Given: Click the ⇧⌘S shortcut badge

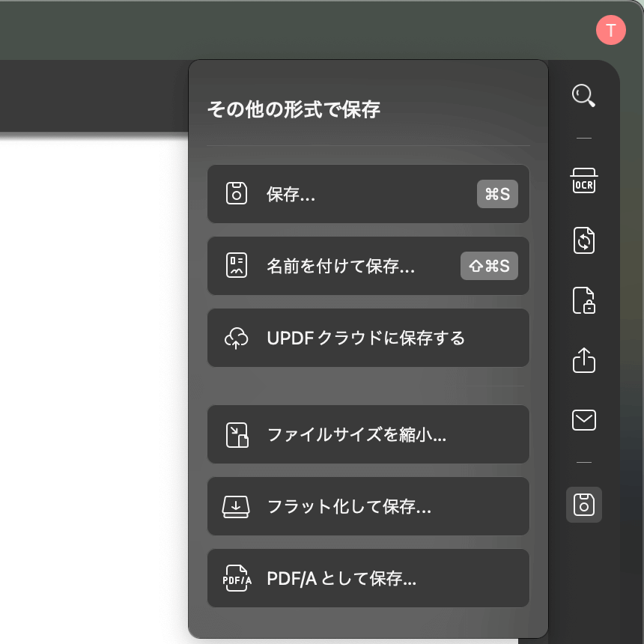Looking at the screenshot, I should pyautogui.click(x=489, y=266).
